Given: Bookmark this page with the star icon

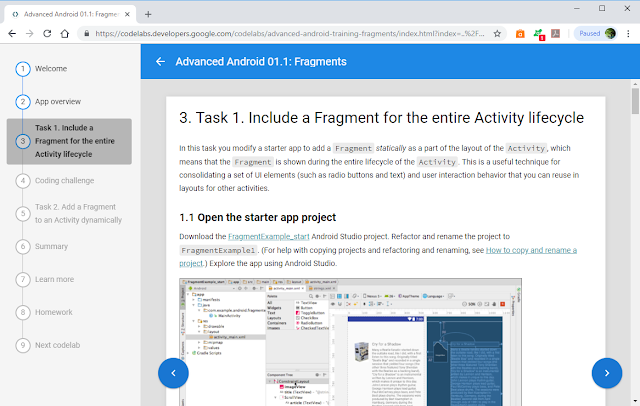Looking at the screenshot, I should tap(497, 33).
